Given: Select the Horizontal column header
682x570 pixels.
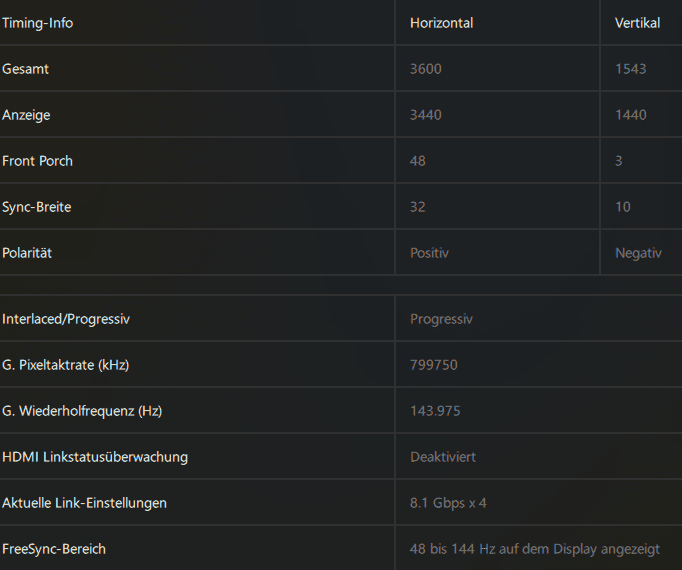Looking at the screenshot, I should point(441,23).
